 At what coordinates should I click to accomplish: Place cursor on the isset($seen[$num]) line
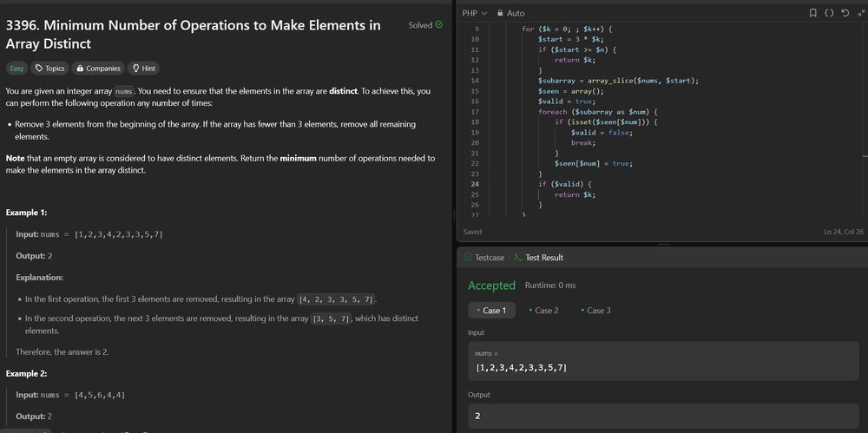[x=606, y=122]
